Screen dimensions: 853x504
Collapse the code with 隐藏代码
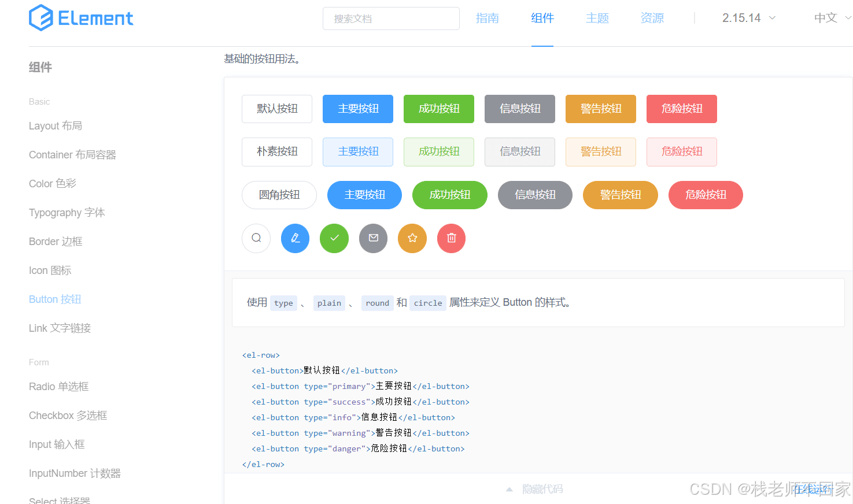(x=542, y=488)
